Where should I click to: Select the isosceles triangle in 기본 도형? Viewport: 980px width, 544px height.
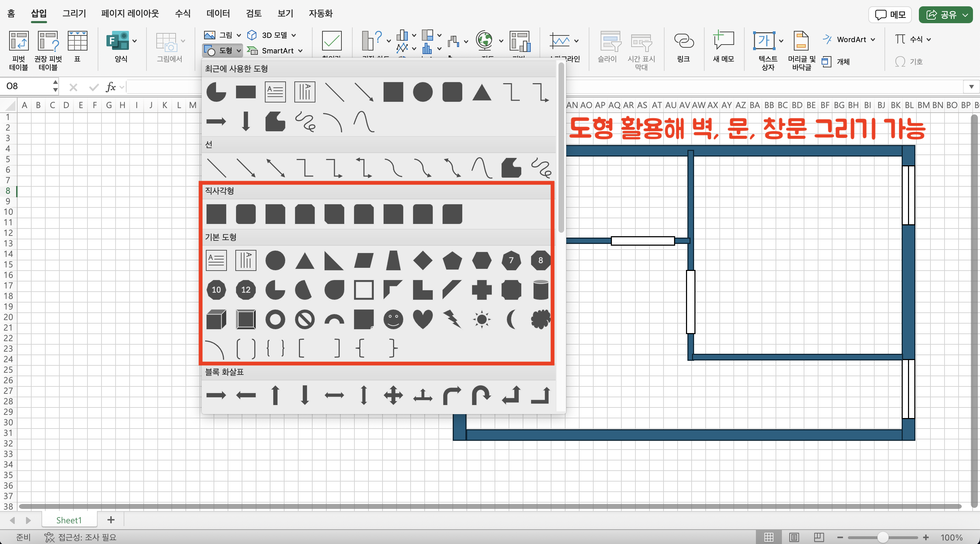click(305, 260)
